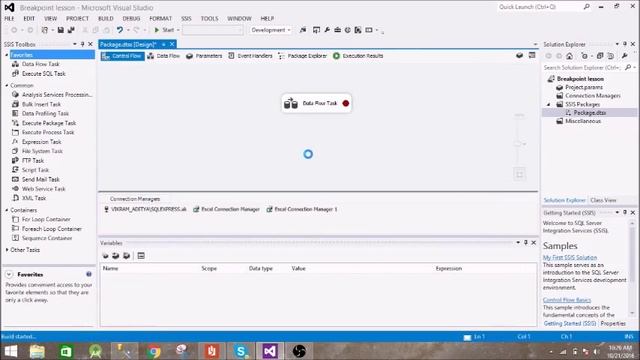Screen dimensions: 640x360
Task: Switch to the Package Explorer tab
Action: [302, 56]
